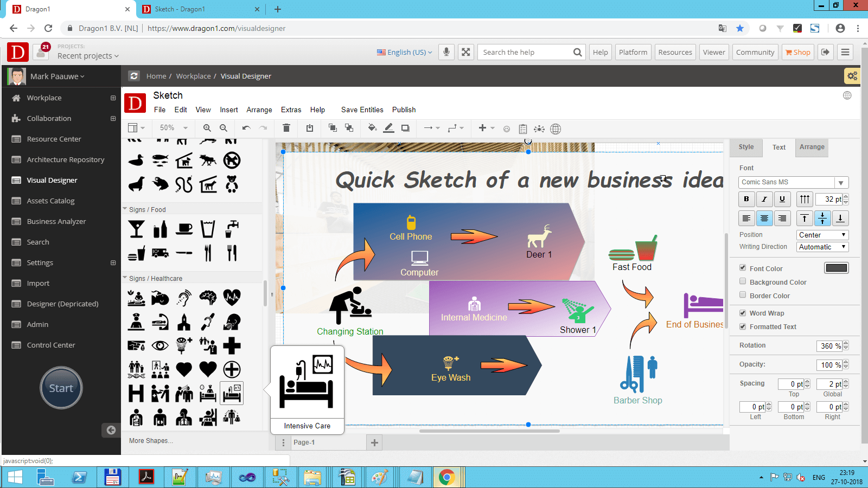Click the vertical align bottom icon
The width and height of the screenshot is (868, 488).
point(840,219)
